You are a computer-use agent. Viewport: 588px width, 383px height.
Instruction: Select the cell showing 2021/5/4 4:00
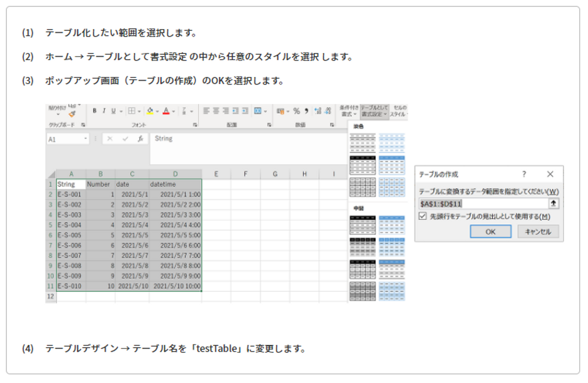175,225
